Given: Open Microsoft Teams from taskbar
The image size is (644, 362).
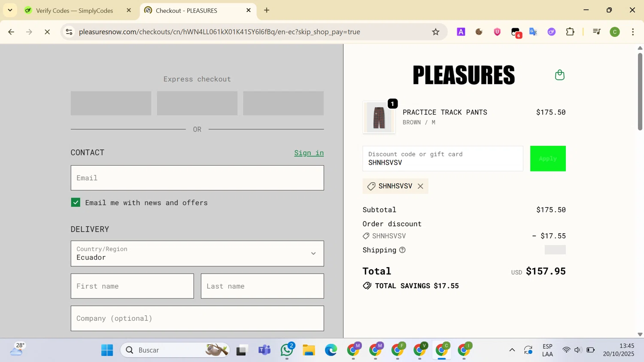Looking at the screenshot, I should pos(264,350).
